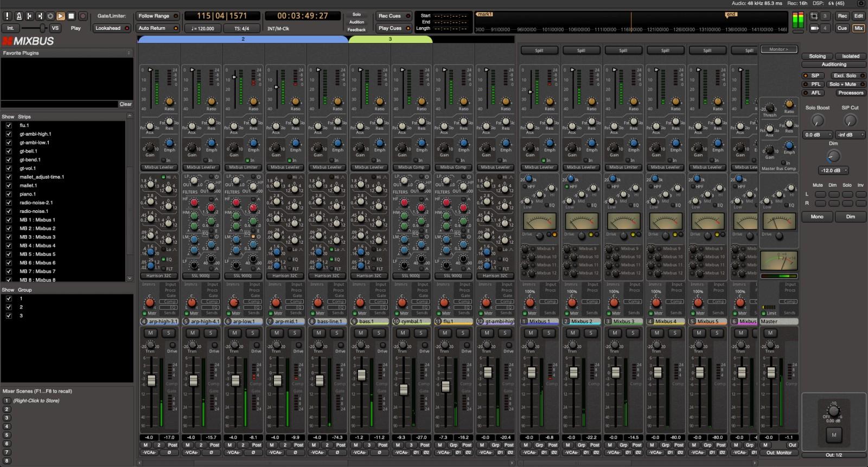868x467 pixels.
Task: Toggle the Solo » Mute option
Action: 846,84
